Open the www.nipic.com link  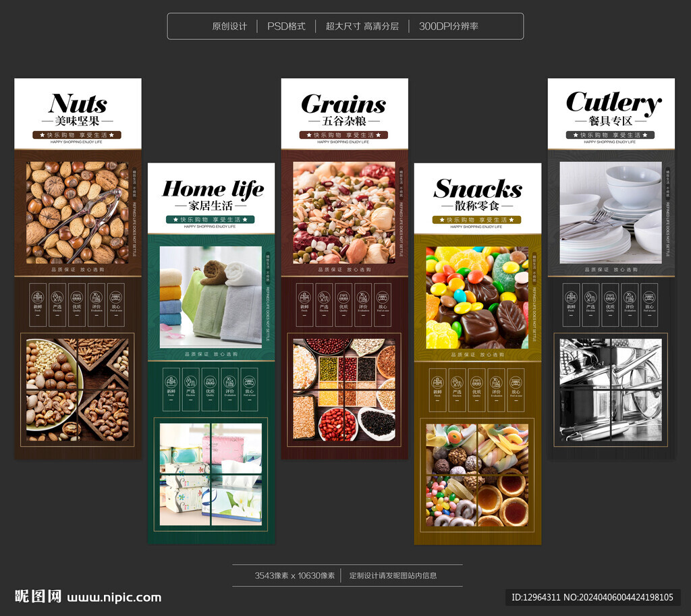pos(114,598)
